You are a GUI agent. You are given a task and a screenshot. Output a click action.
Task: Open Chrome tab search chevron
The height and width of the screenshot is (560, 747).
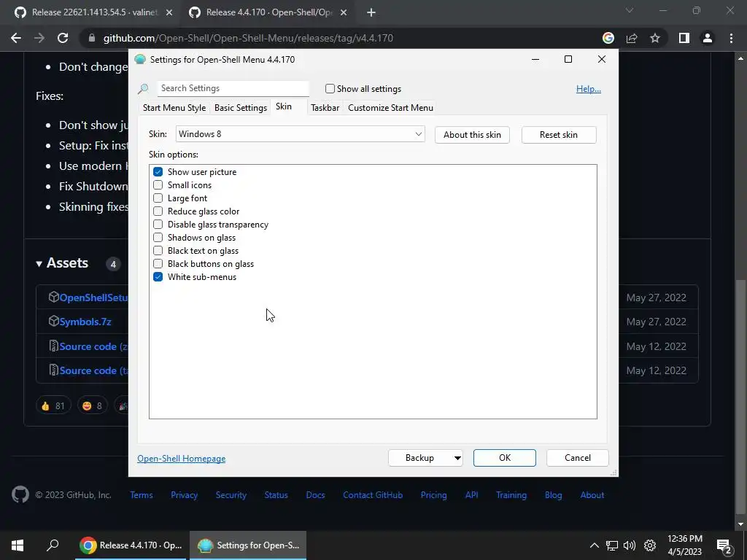tap(630, 10)
